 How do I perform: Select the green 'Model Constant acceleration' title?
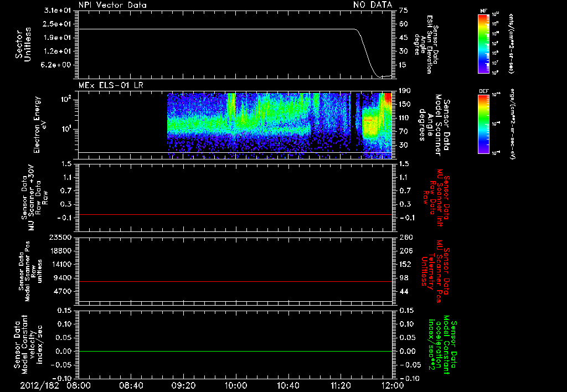[442, 345]
